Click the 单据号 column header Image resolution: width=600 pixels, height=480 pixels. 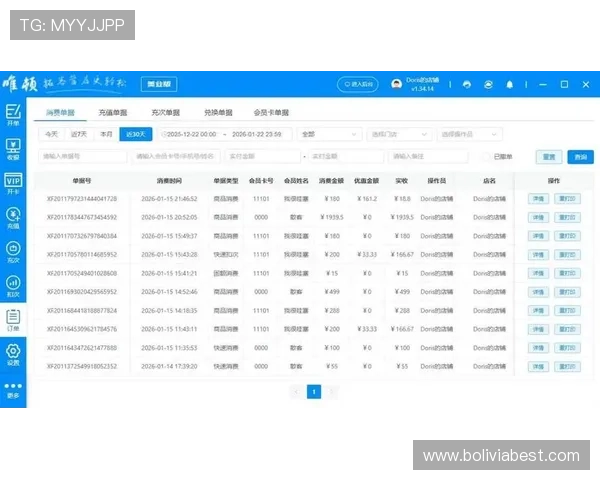82,181
